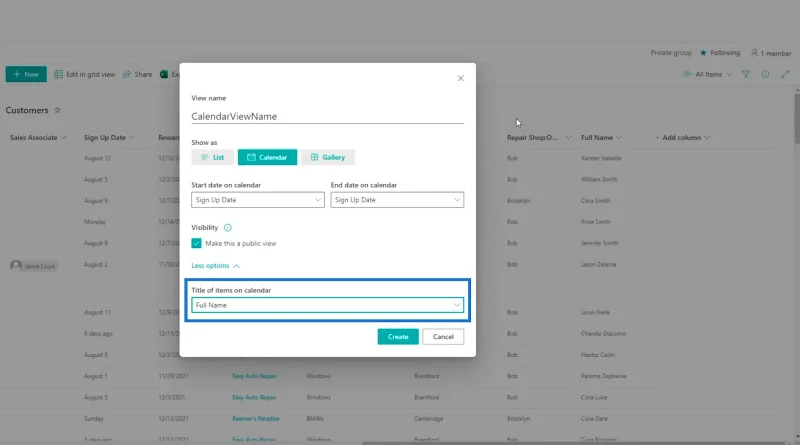Click Xander Isabelle name cell
800x445 pixels.
(x=601, y=158)
